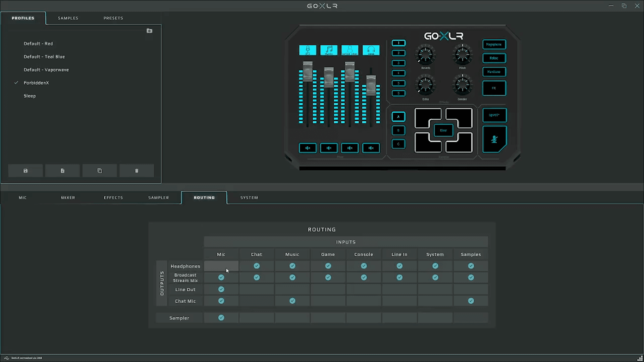Uncheck Music routing to Broadcast Stream Mix
Image resolution: width=644 pixels, height=362 pixels.
[x=292, y=278]
